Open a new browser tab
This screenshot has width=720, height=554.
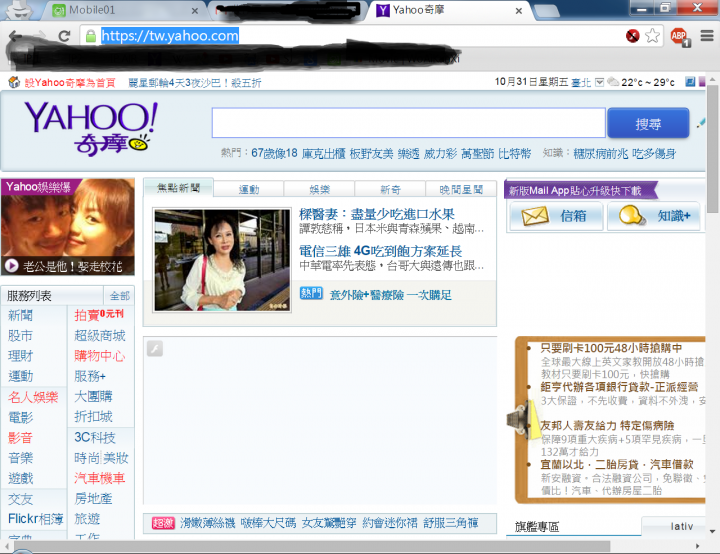pos(547,11)
